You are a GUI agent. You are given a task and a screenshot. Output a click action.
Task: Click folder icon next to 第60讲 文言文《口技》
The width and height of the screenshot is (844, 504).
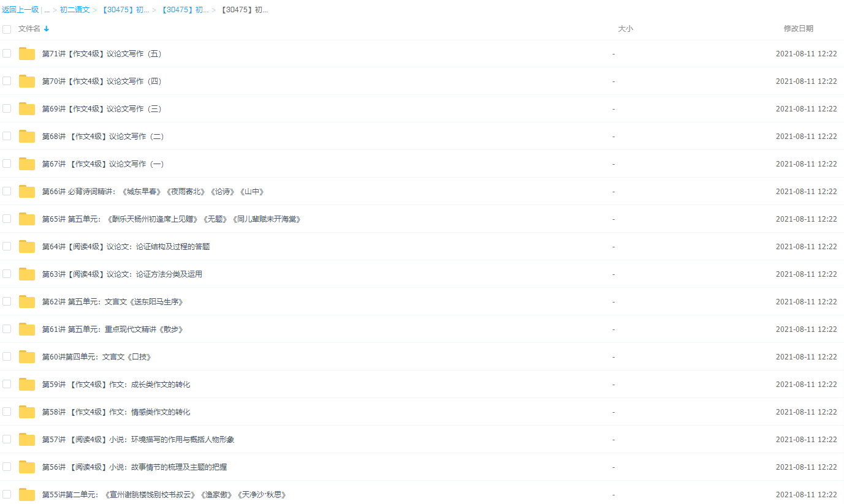point(26,356)
